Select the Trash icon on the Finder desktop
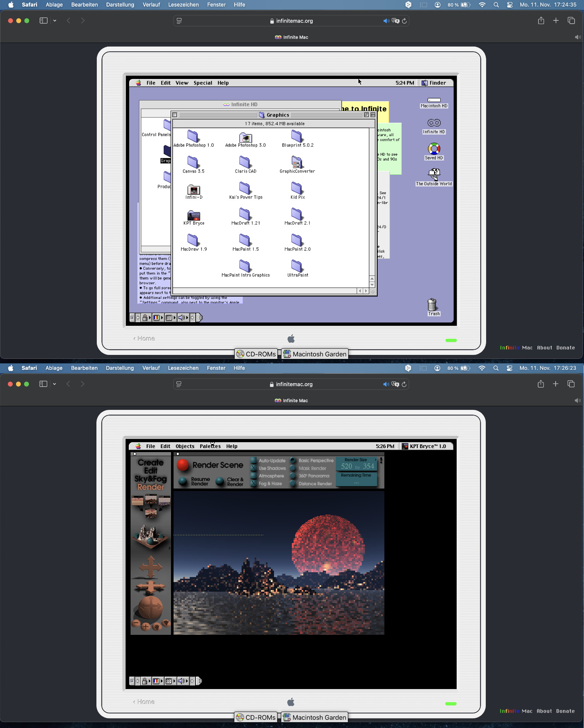The height and width of the screenshot is (728, 584). (432, 305)
